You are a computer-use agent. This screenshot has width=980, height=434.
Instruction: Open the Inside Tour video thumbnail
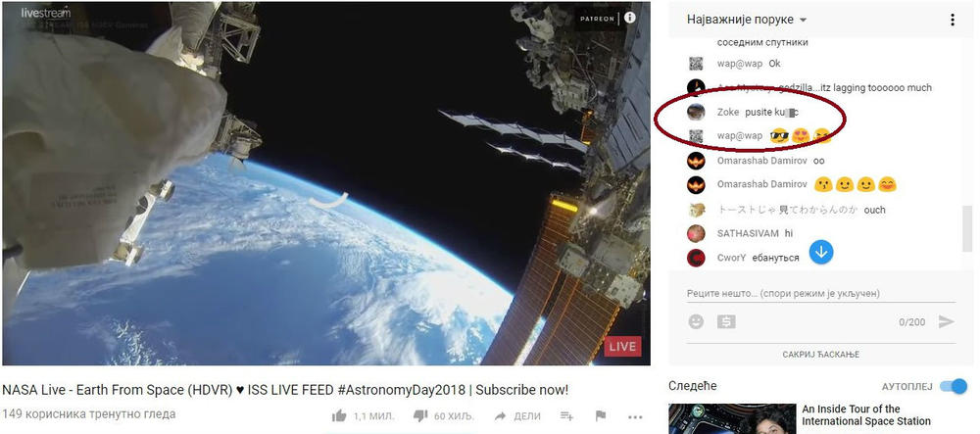(732, 419)
